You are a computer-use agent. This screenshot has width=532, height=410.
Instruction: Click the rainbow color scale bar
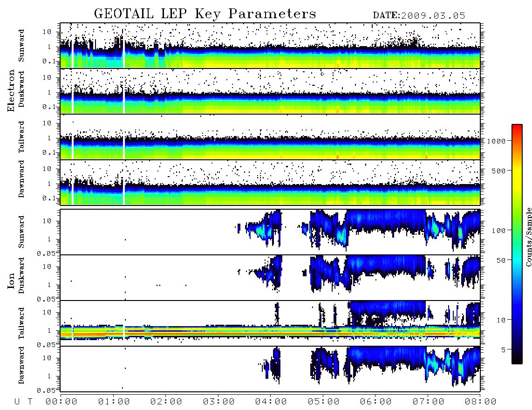click(x=517, y=245)
